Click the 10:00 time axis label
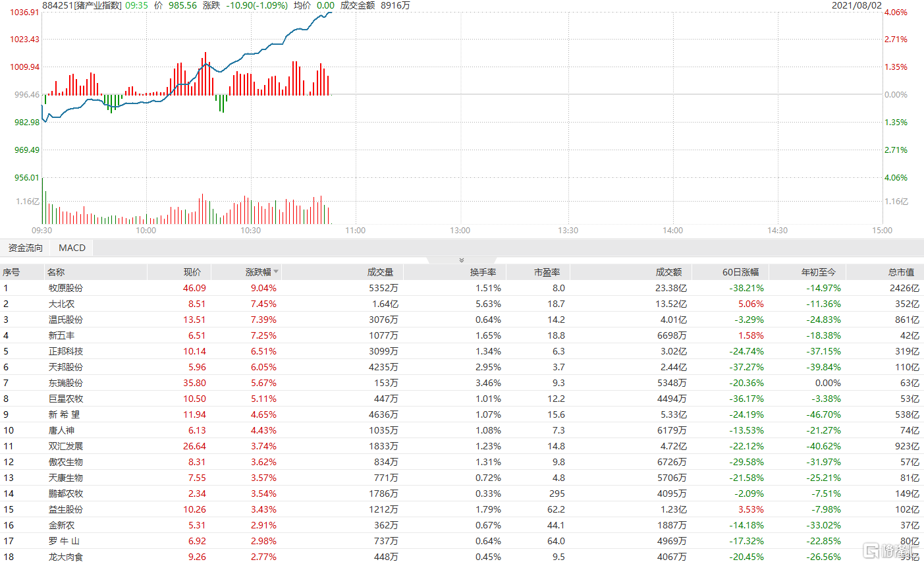The image size is (924, 564). 146,231
